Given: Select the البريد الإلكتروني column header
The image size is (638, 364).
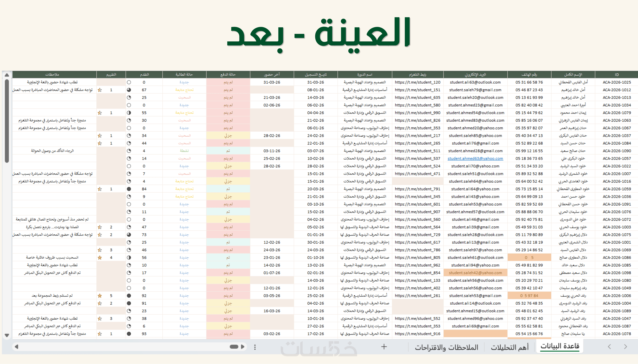Looking at the screenshot, I should tap(475, 74).
